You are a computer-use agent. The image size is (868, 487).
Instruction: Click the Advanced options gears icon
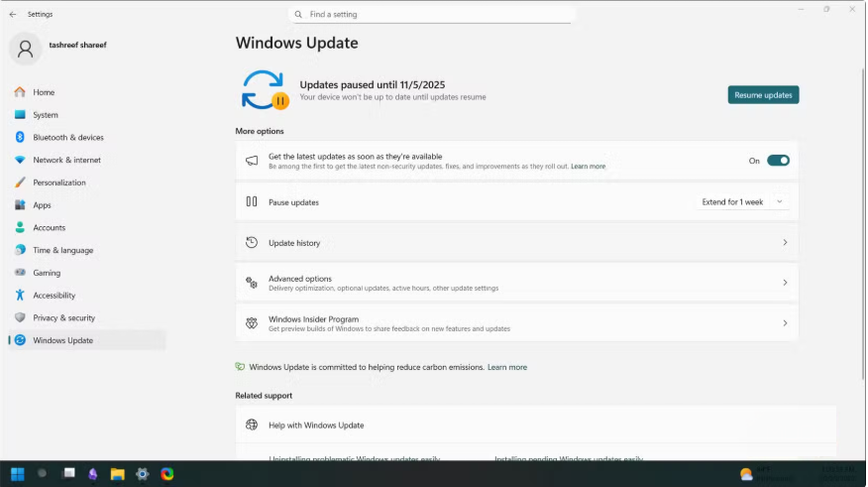(252, 283)
